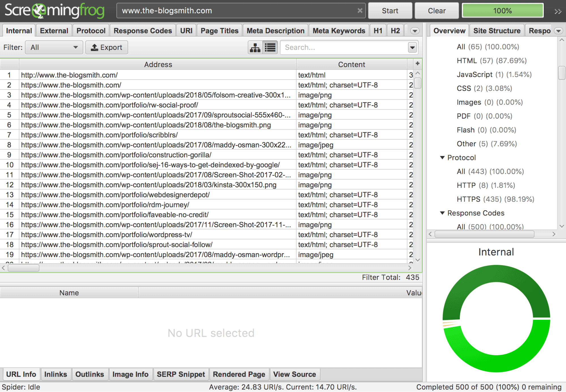Select the H1 tab

click(378, 31)
